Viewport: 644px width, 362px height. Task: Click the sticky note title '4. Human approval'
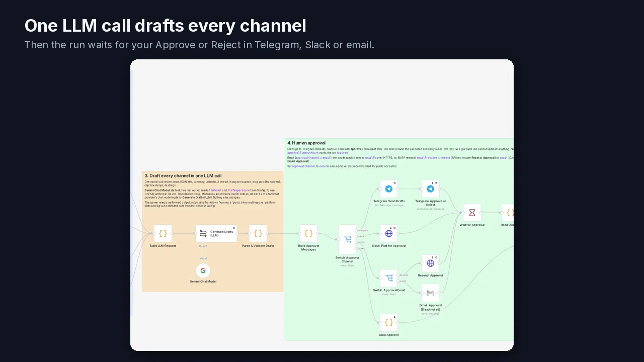click(x=306, y=143)
